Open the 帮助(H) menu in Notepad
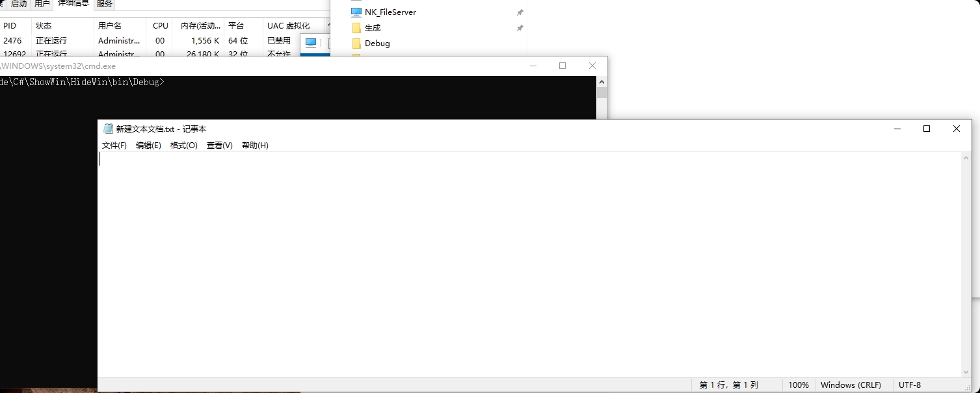Image resolution: width=980 pixels, height=393 pixels. [x=255, y=145]
